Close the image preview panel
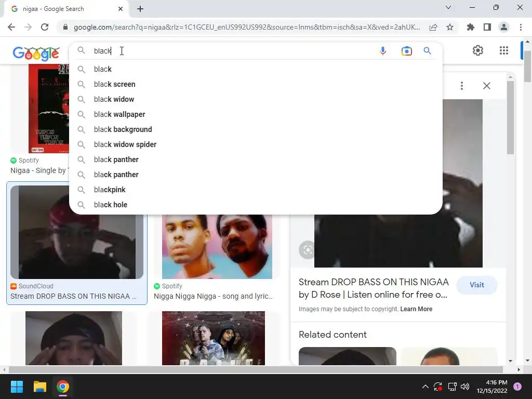 coord(486,86)
